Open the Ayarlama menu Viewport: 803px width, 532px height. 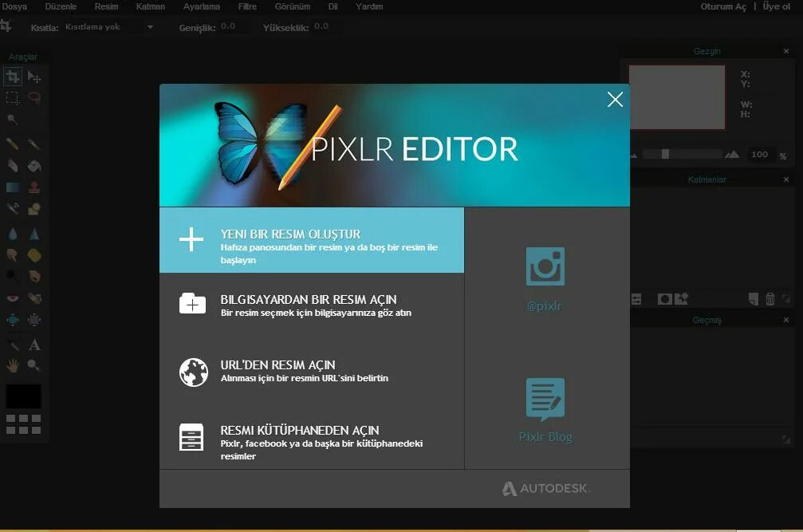tap(201, 6)
